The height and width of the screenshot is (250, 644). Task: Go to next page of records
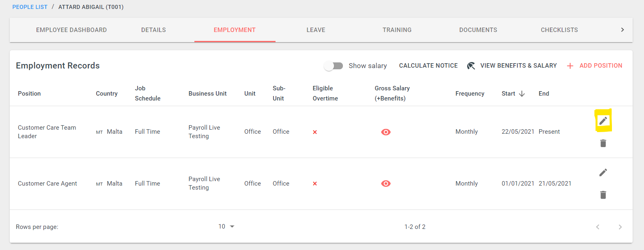pos(620,227)
